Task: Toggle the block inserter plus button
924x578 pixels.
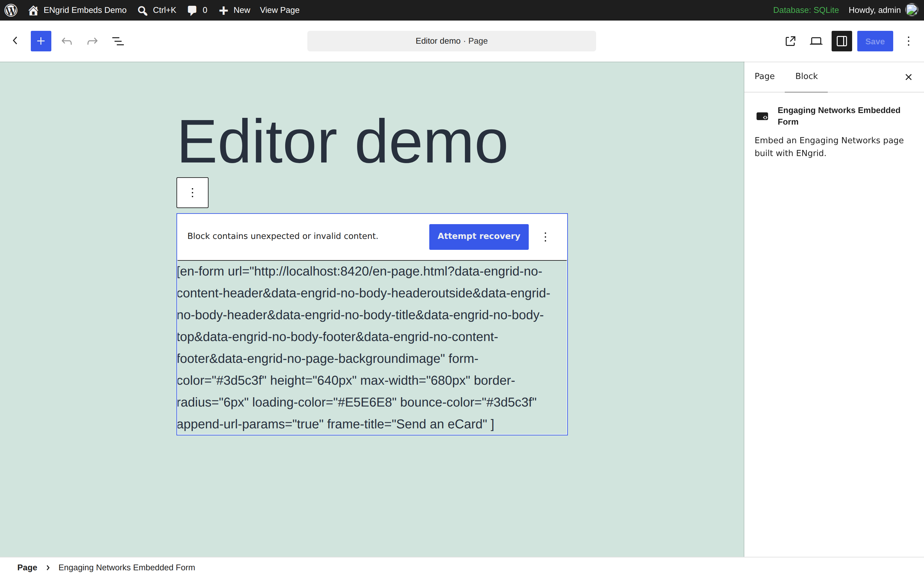Action: pos(41,41)
